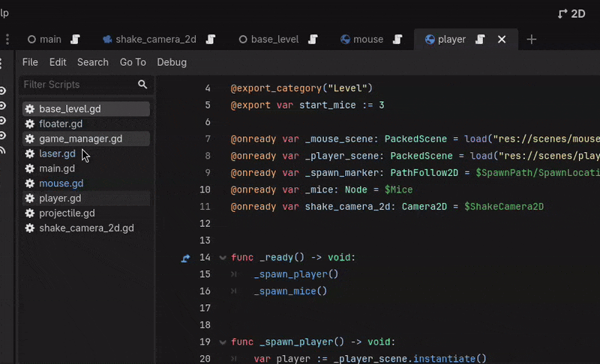Viewport: 600px width, 364px height.
Task: Click the override icon beside line 14
Action: pos(185,258)
